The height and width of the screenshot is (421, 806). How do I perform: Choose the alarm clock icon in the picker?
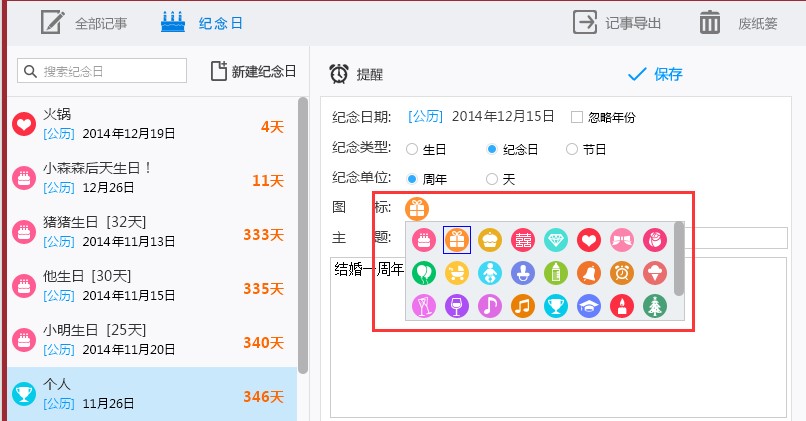621,273
